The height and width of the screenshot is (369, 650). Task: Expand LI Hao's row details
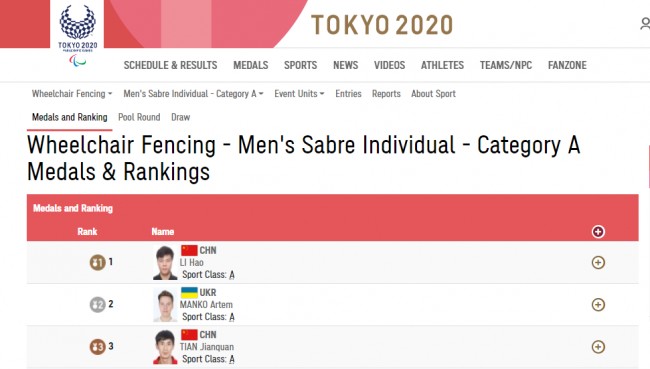tap(598, 262)
